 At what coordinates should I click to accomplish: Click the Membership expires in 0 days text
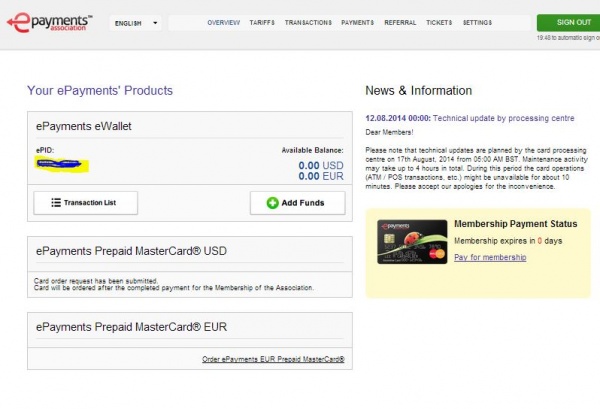pos(508,241)
